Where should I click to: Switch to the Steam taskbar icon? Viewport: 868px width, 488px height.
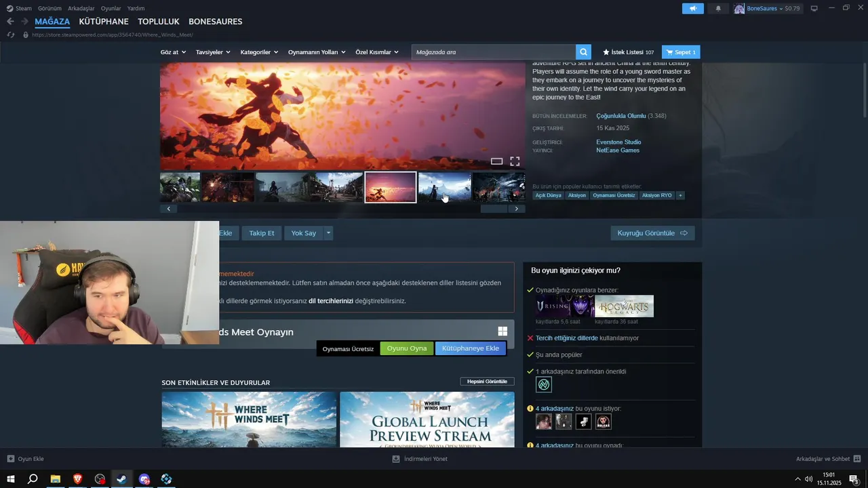121,479
